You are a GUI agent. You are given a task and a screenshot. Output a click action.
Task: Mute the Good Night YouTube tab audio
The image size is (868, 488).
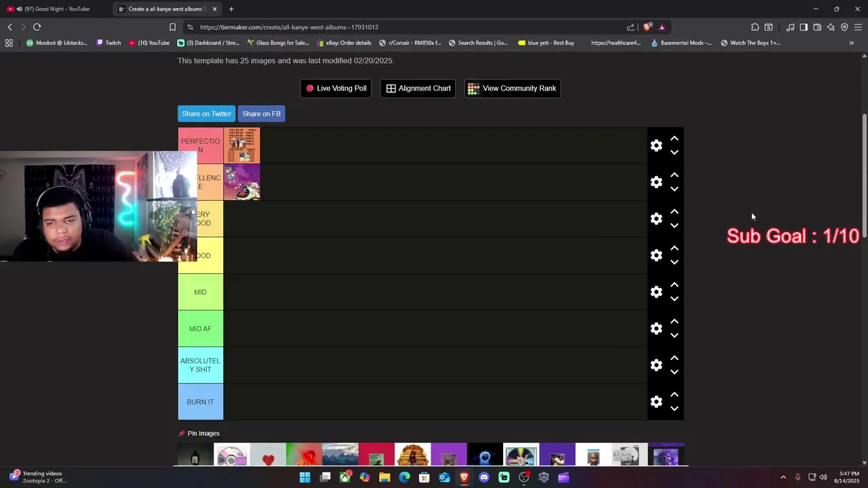point(19,9)
